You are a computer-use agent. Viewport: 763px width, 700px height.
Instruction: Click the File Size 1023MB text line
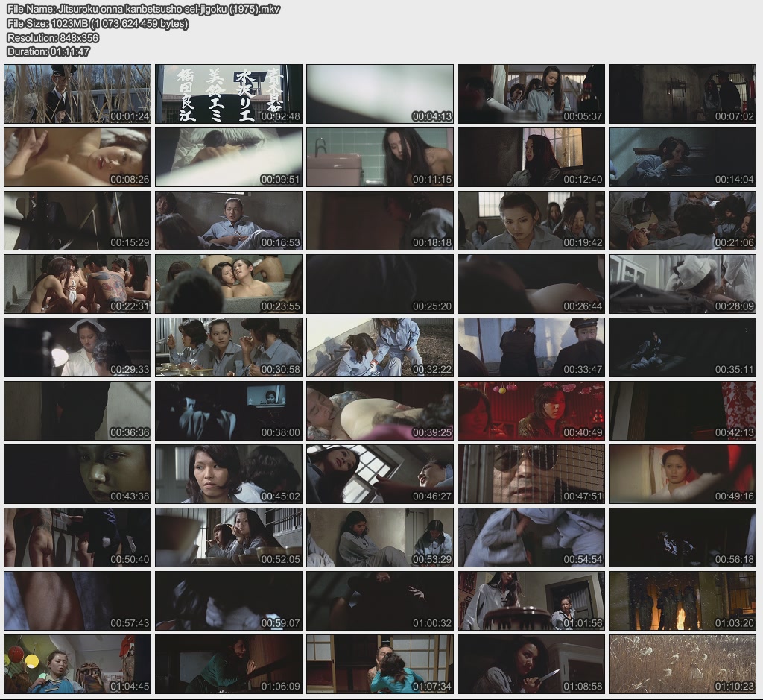(98, 23)
